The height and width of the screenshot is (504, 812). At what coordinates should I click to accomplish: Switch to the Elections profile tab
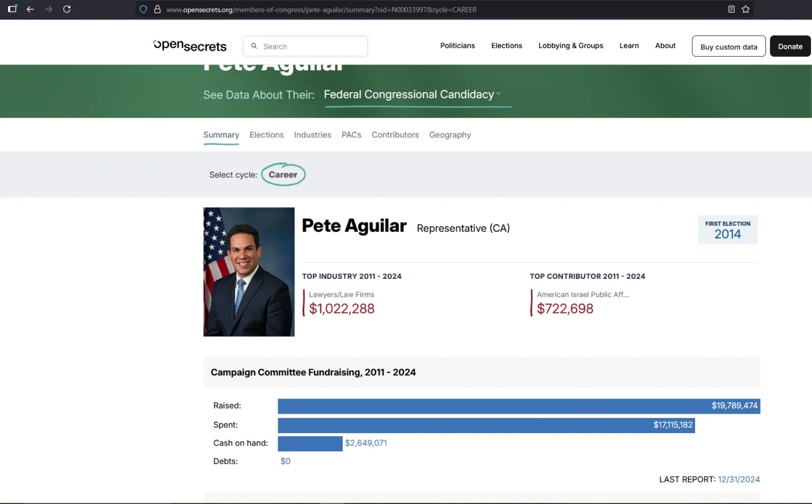(266, 135)
